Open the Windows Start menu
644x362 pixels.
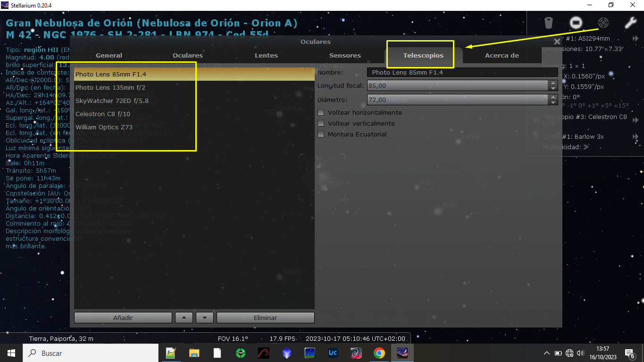pos(11,353)
